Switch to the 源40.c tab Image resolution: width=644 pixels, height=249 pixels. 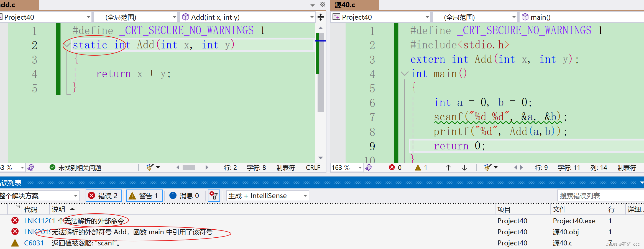point(355,5)
